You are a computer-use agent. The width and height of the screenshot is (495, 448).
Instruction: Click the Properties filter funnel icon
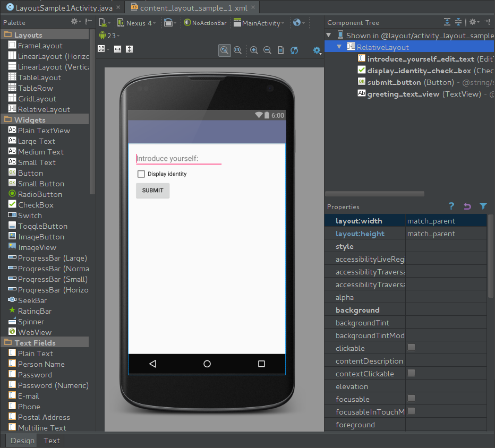tap(483, 206)
